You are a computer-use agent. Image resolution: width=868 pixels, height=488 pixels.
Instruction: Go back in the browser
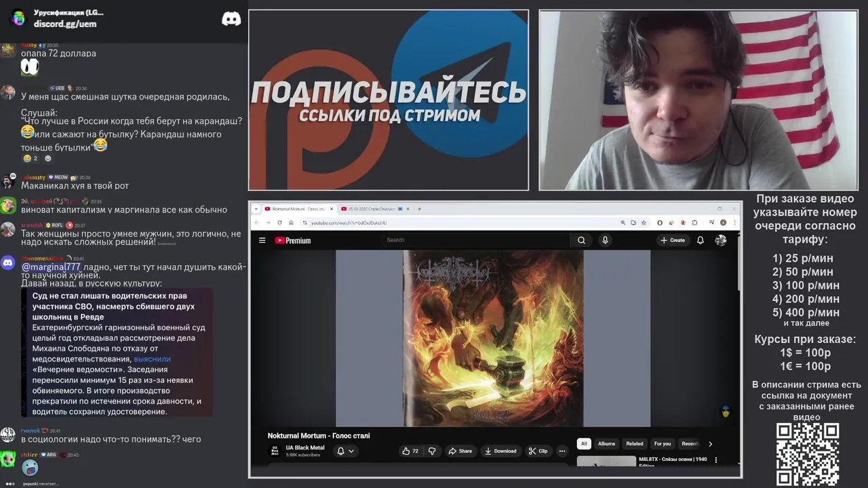257,222
